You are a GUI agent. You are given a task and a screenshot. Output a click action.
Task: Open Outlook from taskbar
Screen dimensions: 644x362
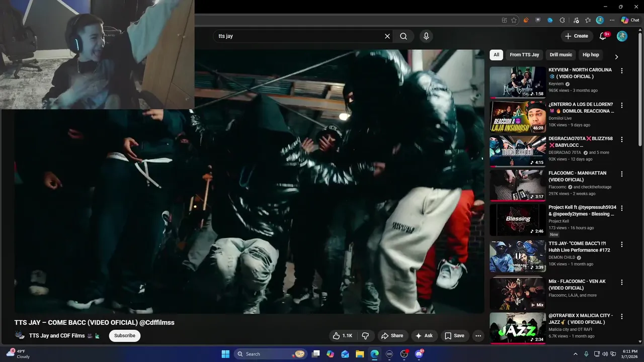(x=345, y=354)
